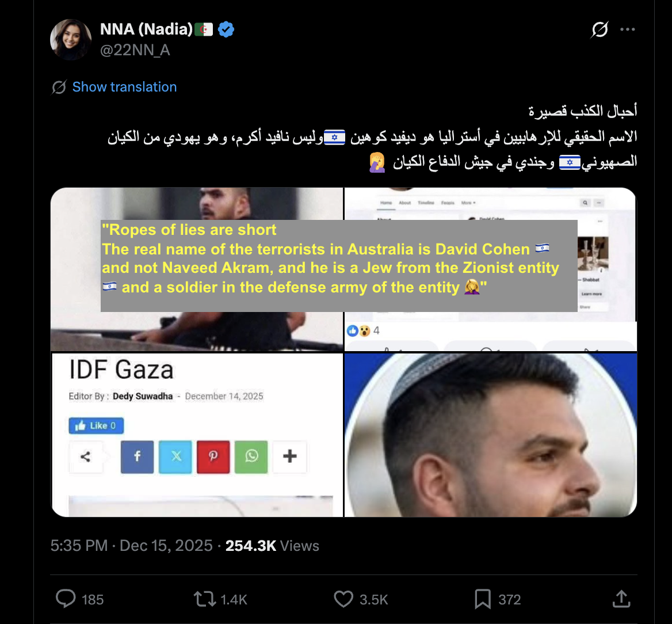Image resolution: width=672 pixels, height=624 pixels.
Task: Open the three-dot more options menu
Action: coord(628,29)
